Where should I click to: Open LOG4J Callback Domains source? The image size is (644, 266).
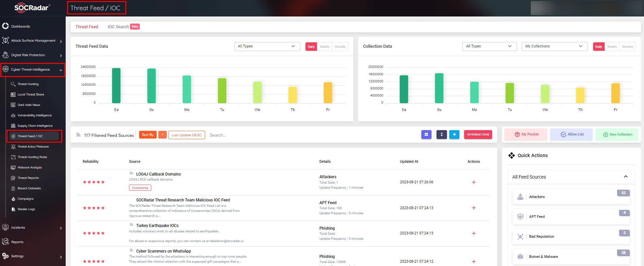tap(158, 174)
